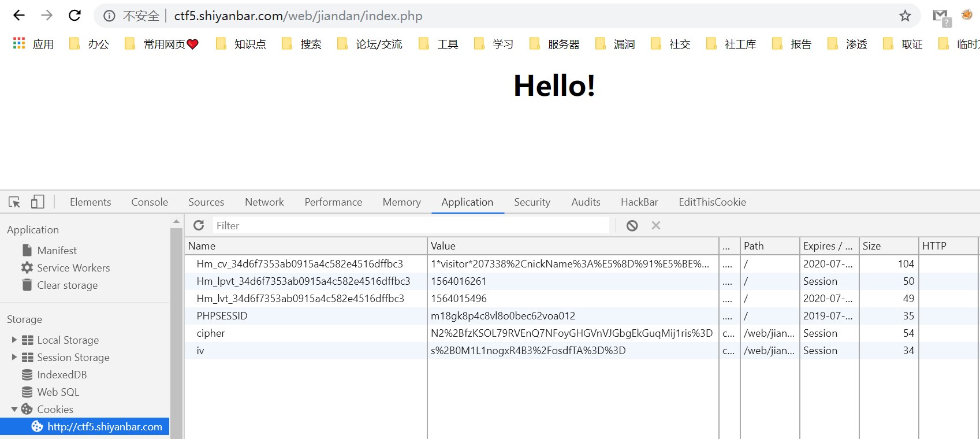
Task: Open the 论坛/交流 bookmark folder
Action: [x=369, y=44]
